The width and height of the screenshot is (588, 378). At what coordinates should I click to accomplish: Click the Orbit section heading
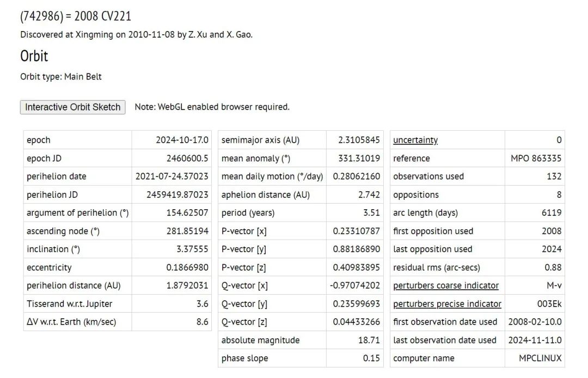pyautogui.click(x=34, y=56)
